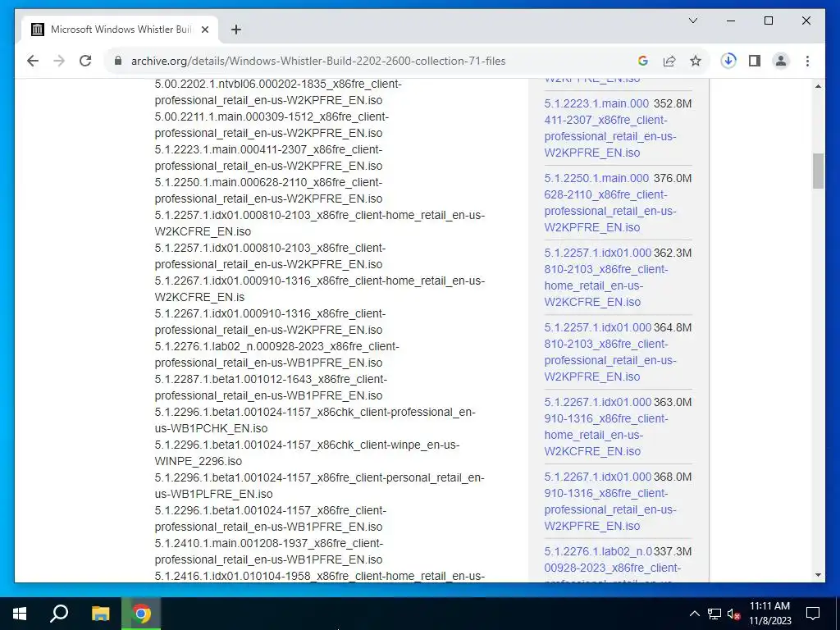Image resolution: width=840 pixels, height=630 pixels.
Task: Click the forward navigation arrow
Action: click(x=59, y=61)
